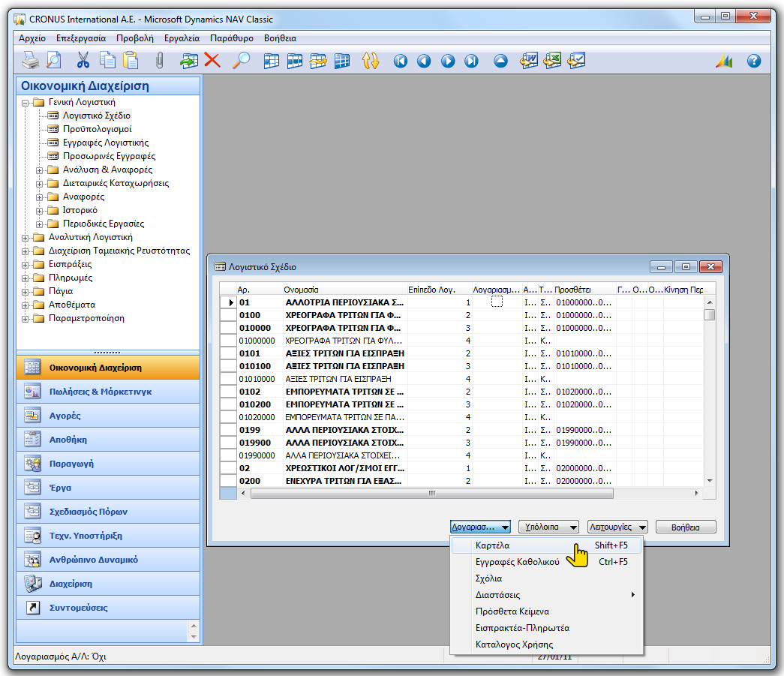This screenshot has height=676, width=784.
Task: Click account number 019900 cell
Action: pyautogui.click(x=259, y=443)
